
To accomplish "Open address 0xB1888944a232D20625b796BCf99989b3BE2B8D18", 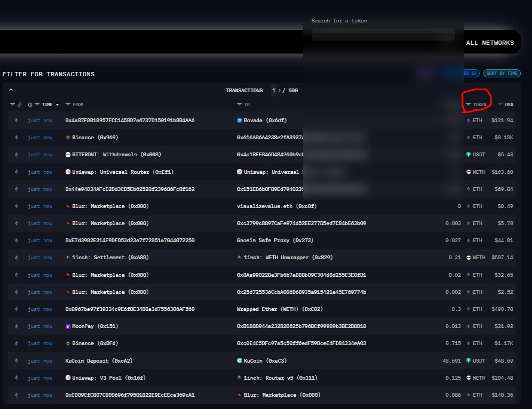I will point(301,326).
